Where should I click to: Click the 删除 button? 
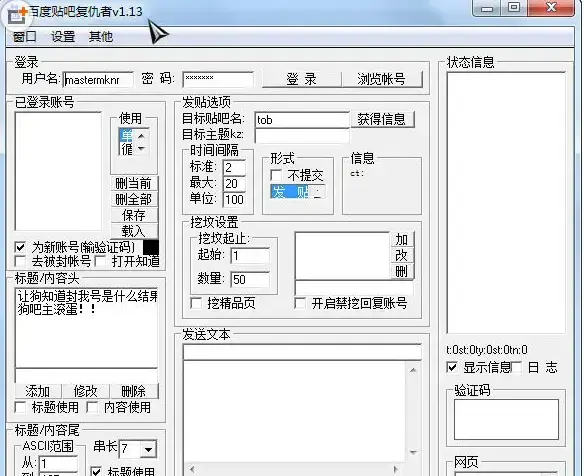(x=134, y=391)
